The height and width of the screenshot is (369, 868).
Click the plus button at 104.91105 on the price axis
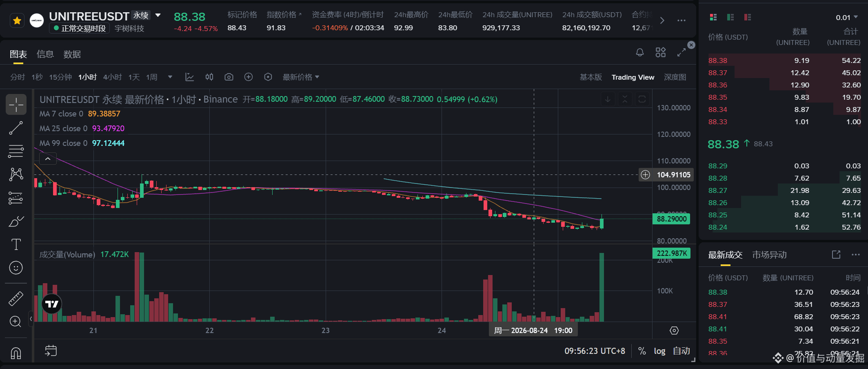645,175
